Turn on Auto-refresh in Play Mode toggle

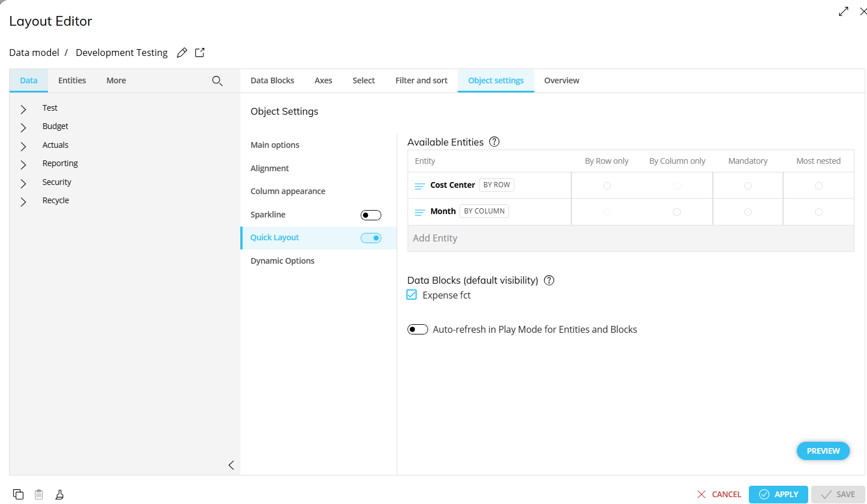tap(418, 329)
